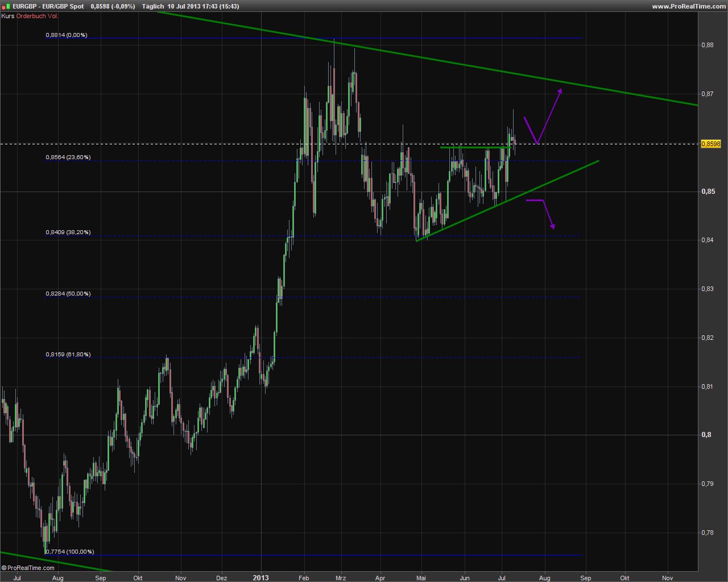
Task: Click the candlestick icon beside EURGBP title
Action: [6, 6]
